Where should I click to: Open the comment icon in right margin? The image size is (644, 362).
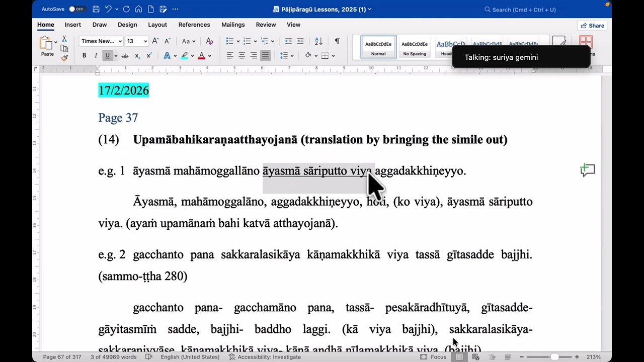(587, 170)
